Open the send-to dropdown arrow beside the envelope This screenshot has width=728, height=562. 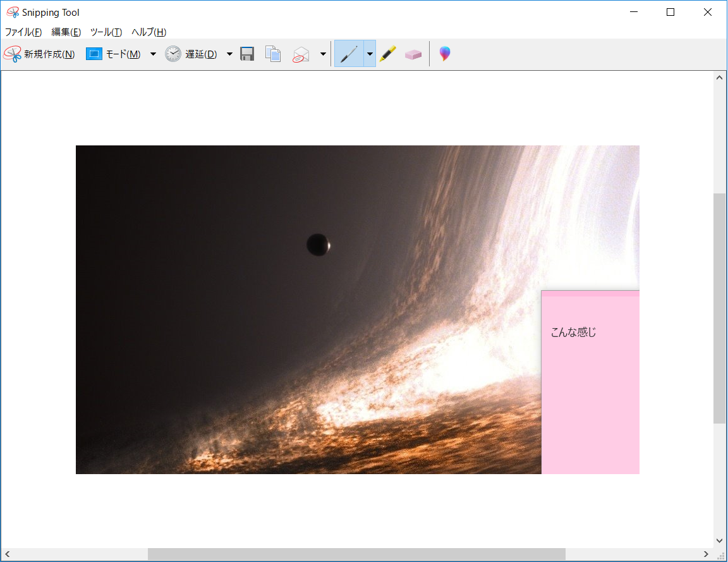point(323,54)
